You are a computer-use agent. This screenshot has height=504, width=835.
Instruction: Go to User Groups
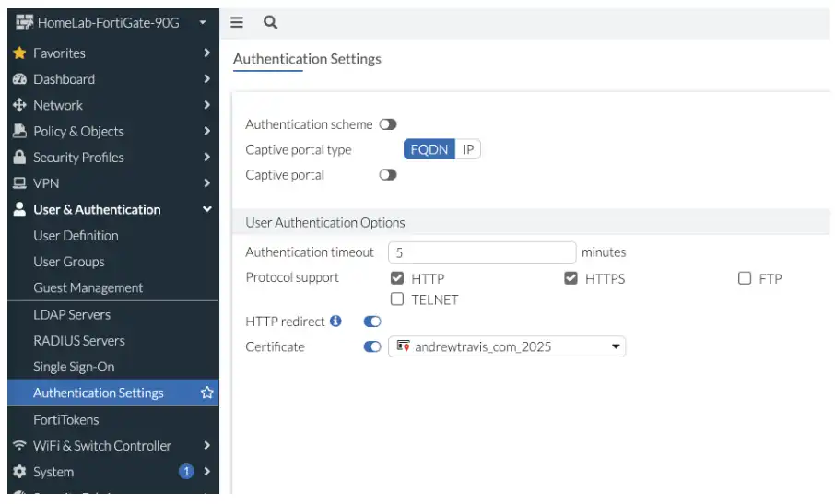click(69, 262)
